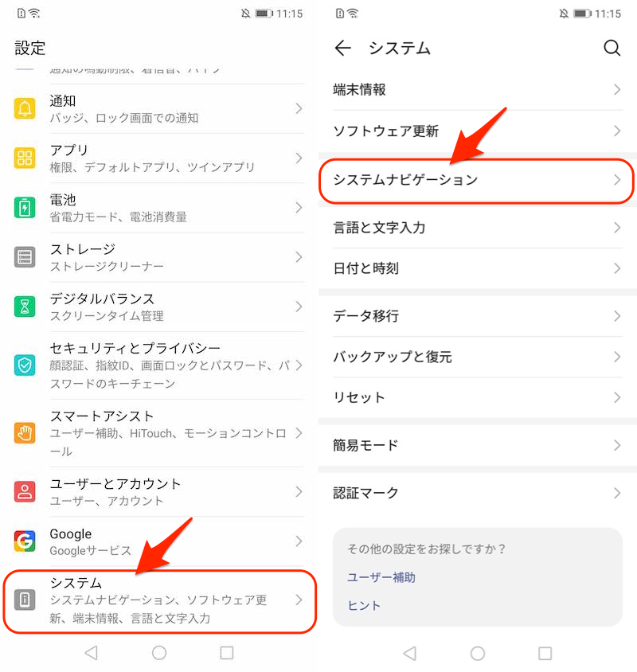The height and width of the screenshot is (672, 637).
Task: Open the Google logo icon
Action: coord(25,541)
